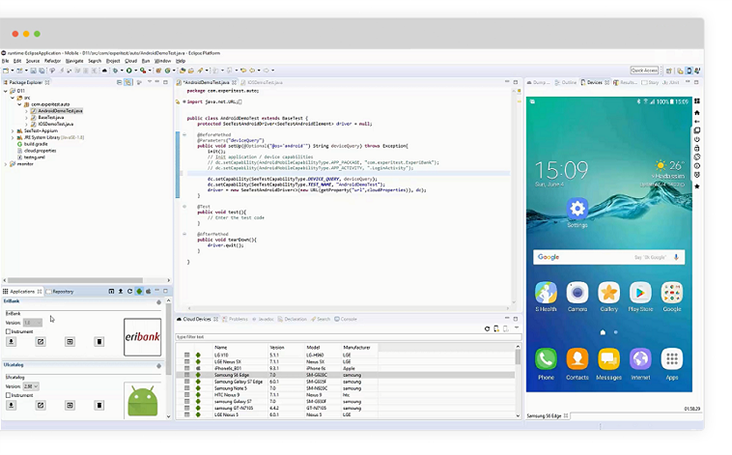Viewport: 732px width, 455px height.
Task: Expand the monitor project node
Action: [x=6, y=163]
